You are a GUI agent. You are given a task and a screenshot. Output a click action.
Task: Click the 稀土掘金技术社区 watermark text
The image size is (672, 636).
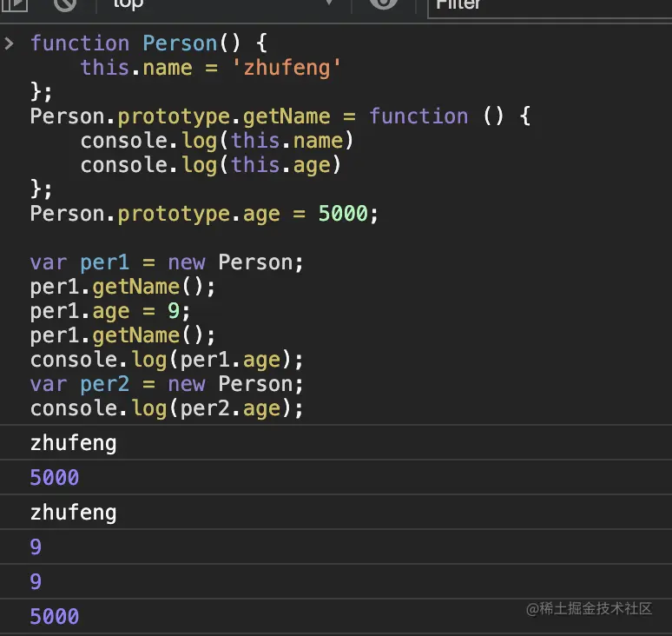tap(596, 609)
